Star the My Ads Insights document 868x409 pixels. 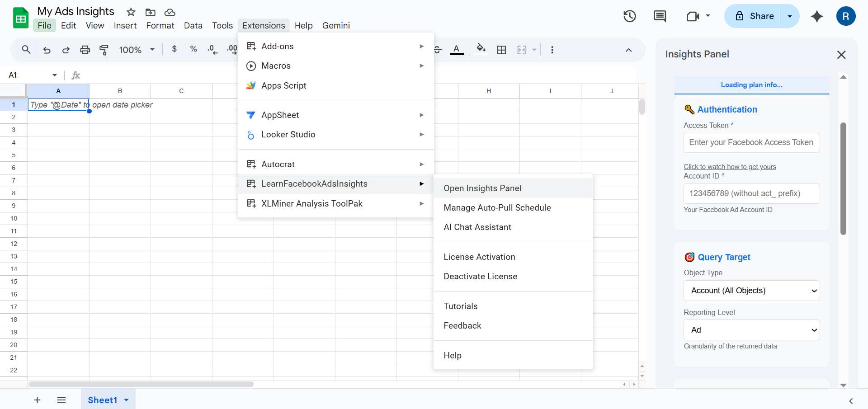click(131, 12)
